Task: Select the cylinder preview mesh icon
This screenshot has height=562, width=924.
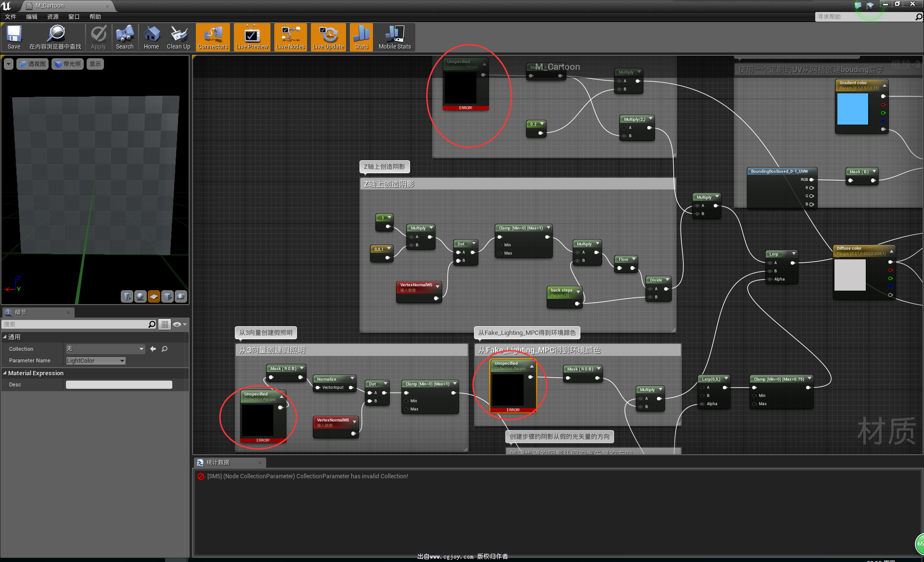Action: coord(127,296)
